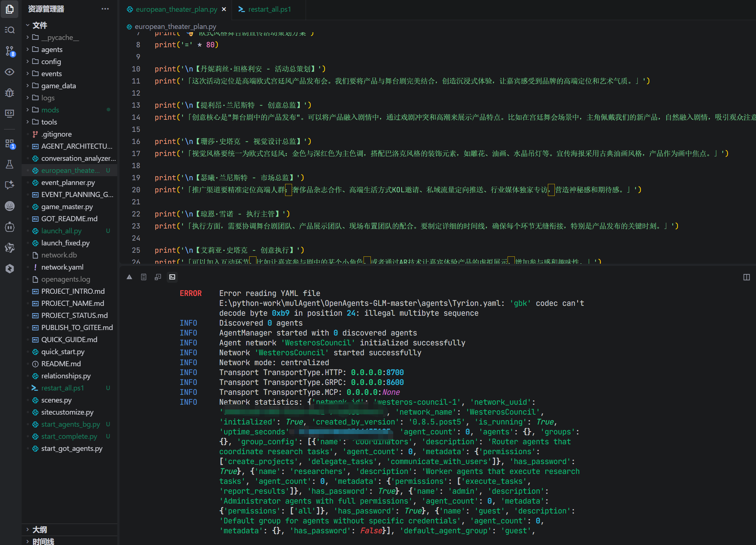
Task: Click the split panel layout icon
Action: coord(746,277)
